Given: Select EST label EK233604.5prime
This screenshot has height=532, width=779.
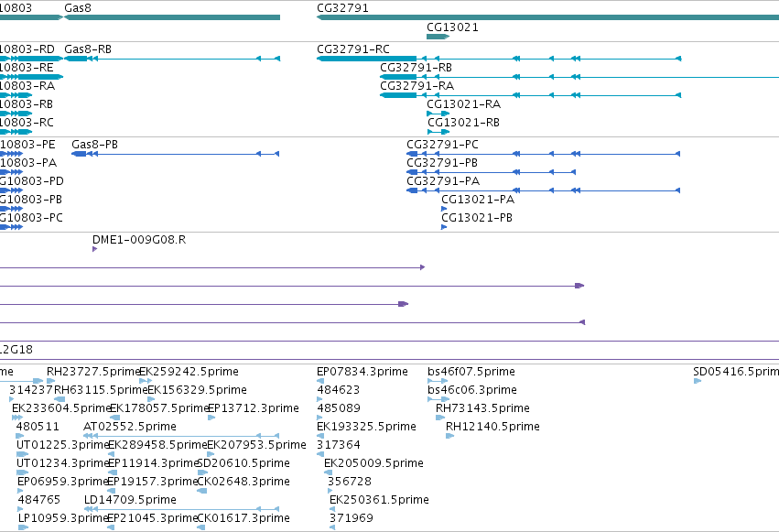Looking at the screenshot, I should click(60, 408).
